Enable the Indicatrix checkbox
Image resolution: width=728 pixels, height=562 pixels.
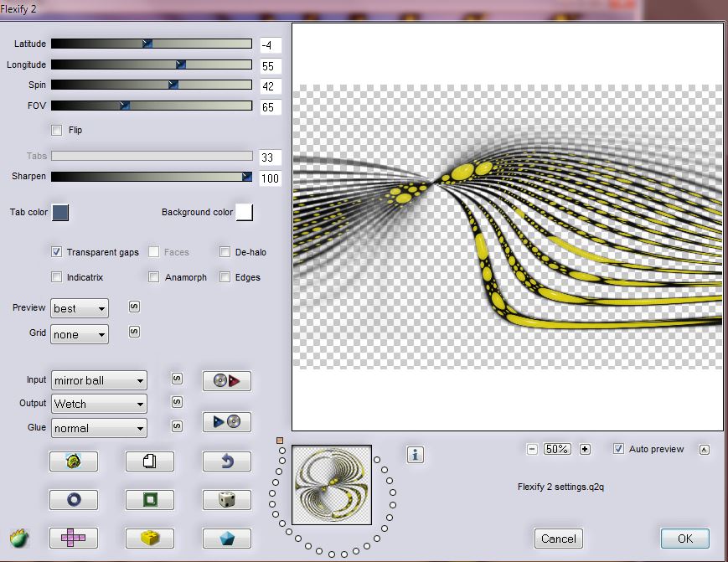(57, 277)
